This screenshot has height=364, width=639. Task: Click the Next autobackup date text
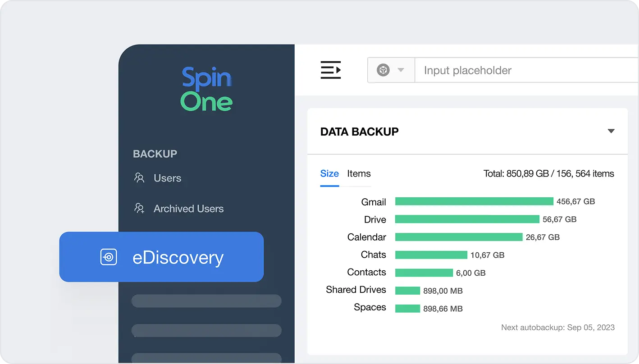click(x=558, y=328)
